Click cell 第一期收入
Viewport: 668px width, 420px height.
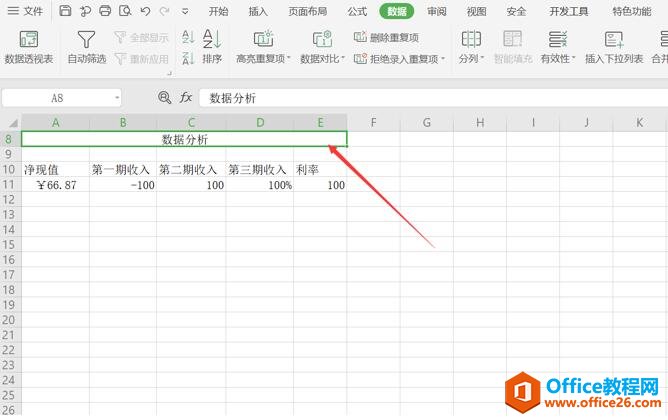pos(123,170)
